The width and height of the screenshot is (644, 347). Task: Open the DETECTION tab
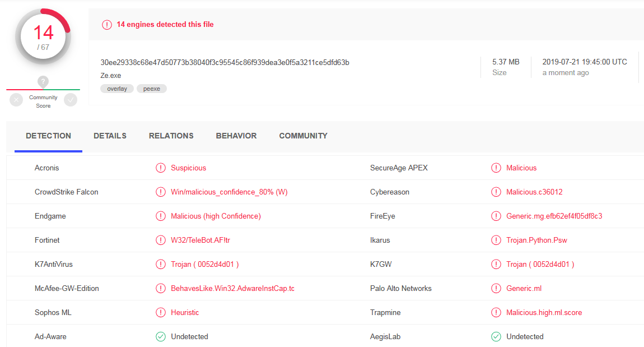point(49,136)
